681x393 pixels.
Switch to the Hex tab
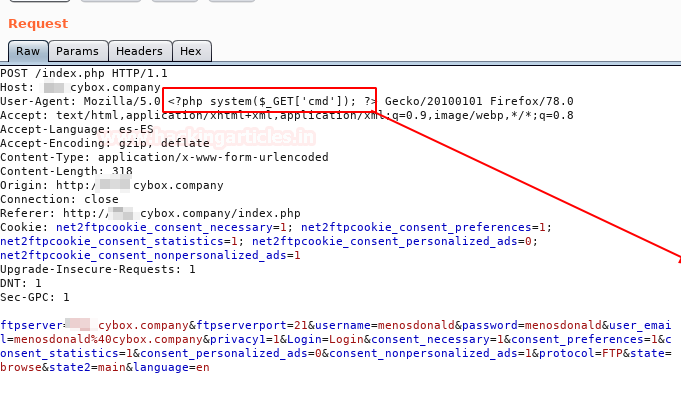point(191,51)
